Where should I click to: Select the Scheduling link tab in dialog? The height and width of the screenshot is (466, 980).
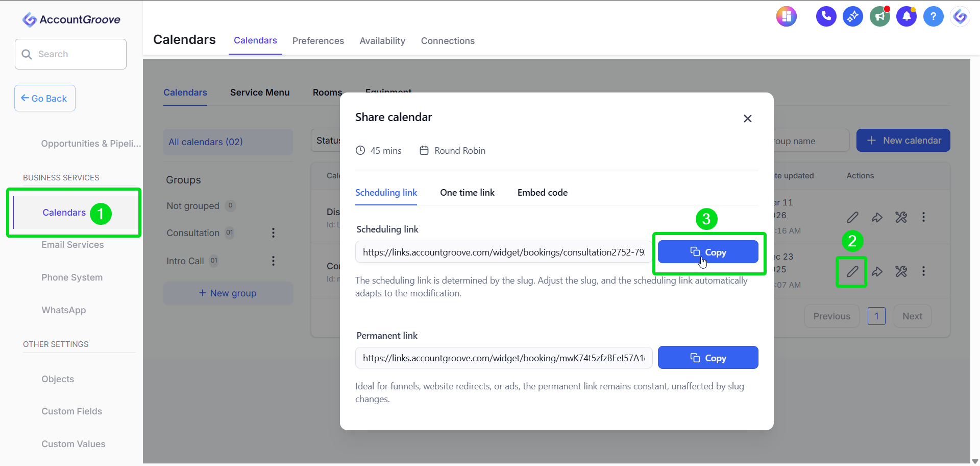[x=386, y=193]
